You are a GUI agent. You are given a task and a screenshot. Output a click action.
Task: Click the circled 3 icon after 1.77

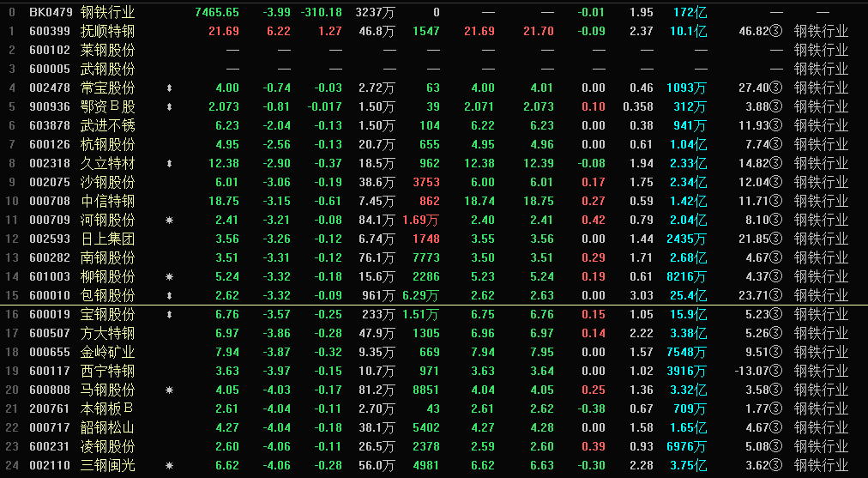pos(776,408)
